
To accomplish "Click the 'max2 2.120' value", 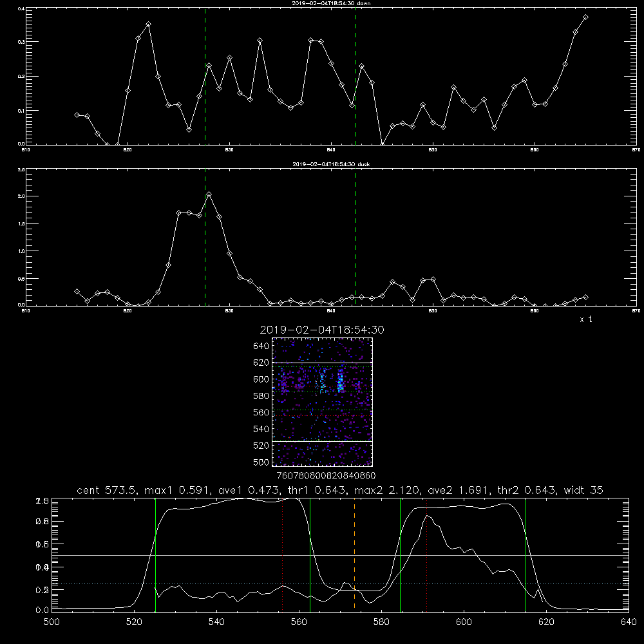I will 386,490.
